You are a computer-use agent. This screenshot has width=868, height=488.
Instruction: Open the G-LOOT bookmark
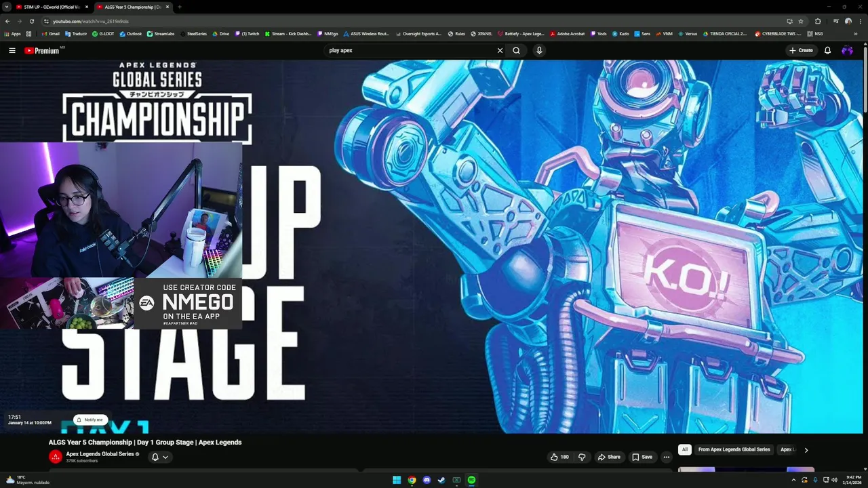pyautogui.click(x=103, y=33)
